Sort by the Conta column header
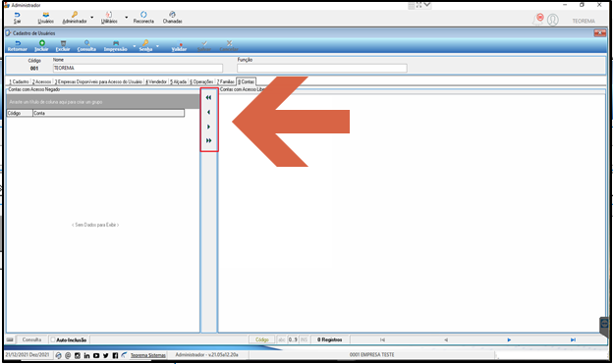Viewport: 613px width, 364px height. coord(108,113)
